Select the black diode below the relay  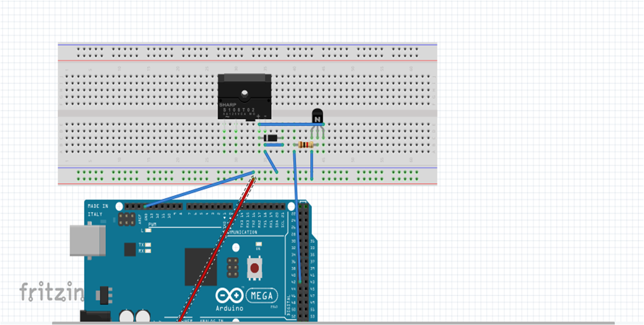271,137
